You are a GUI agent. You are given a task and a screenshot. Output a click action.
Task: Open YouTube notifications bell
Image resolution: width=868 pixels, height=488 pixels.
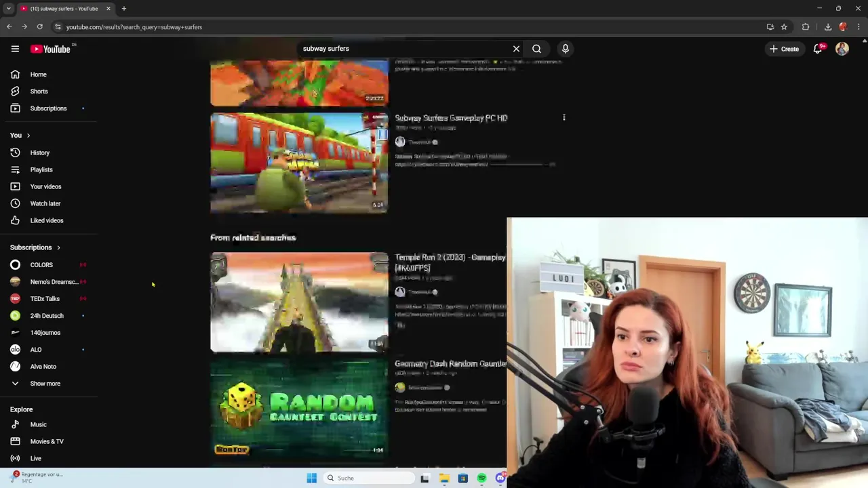[818, 49]
